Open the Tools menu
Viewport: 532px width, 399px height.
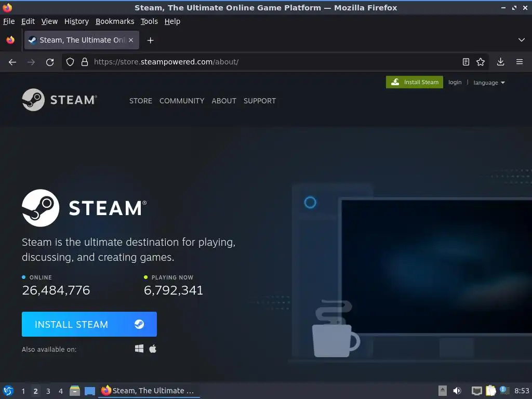click(x=149, y=21)
